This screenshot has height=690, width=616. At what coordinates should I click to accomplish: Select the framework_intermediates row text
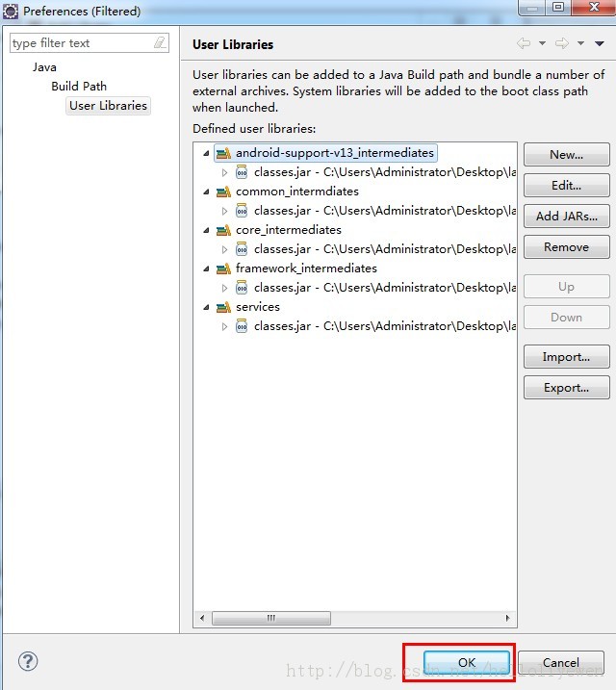pyautogui.click(x=306, y=268)
